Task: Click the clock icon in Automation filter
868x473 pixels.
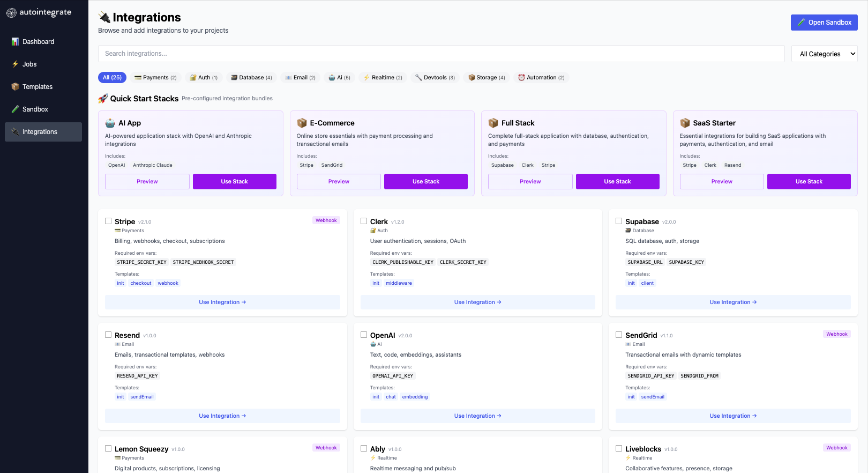Action: coord(521,78)
